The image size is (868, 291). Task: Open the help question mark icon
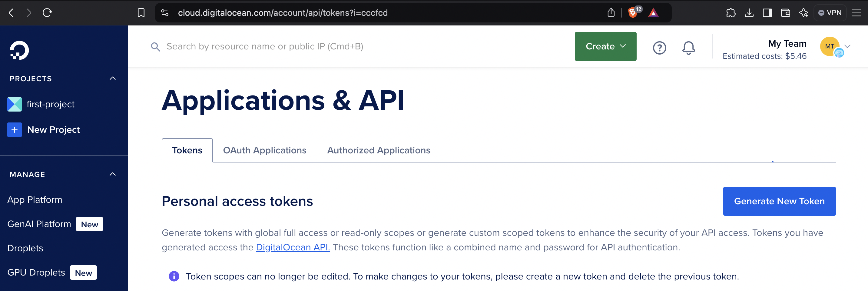pyautogui.click(x=659, y=48)
